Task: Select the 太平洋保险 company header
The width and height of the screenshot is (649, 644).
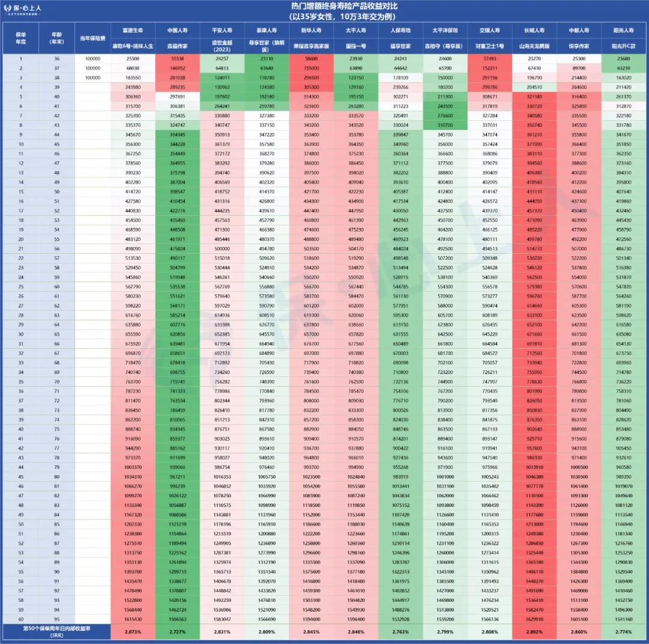Action: 442,29
